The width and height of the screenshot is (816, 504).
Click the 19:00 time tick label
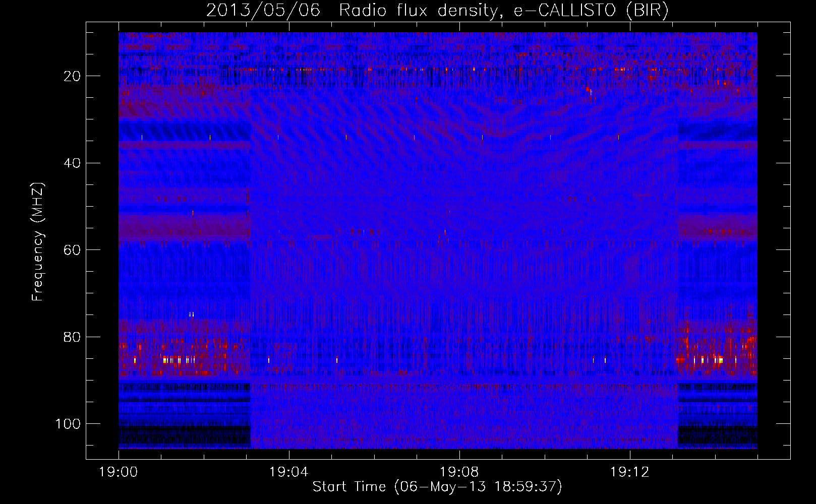(x=119, y=472)
